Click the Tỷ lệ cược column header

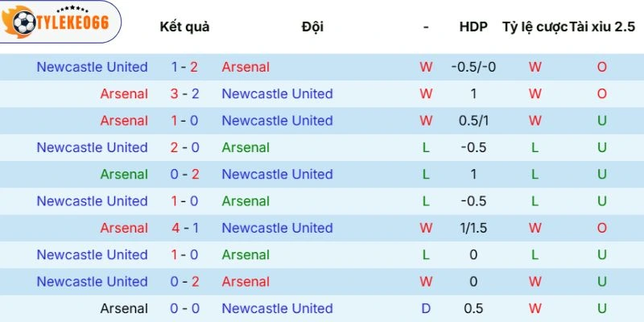click(535, 27)
